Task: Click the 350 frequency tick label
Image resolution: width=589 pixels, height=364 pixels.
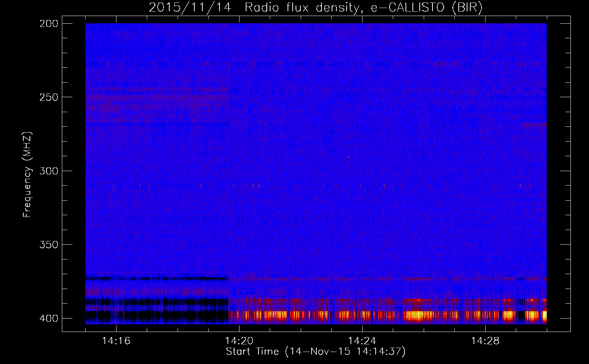Action: tap(49, 244)
